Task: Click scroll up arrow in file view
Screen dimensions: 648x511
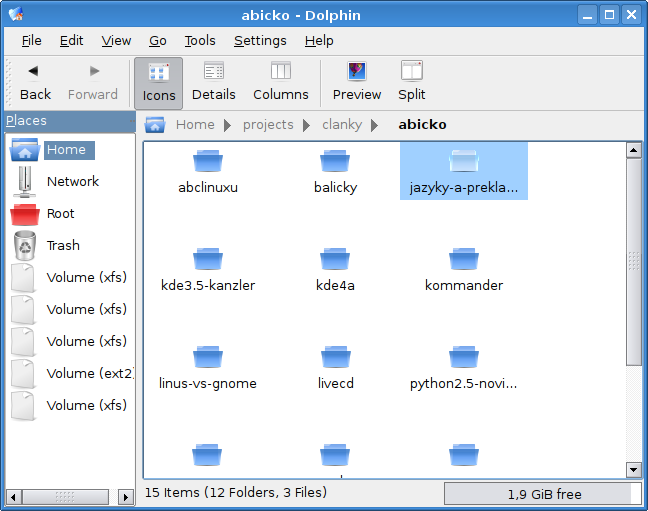Action: point(634,150)
